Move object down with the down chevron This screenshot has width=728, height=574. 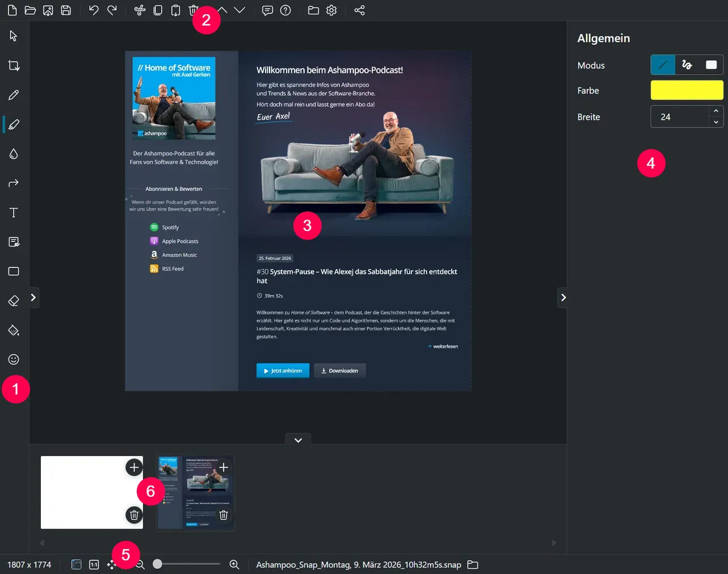click(x=239, y=10)
